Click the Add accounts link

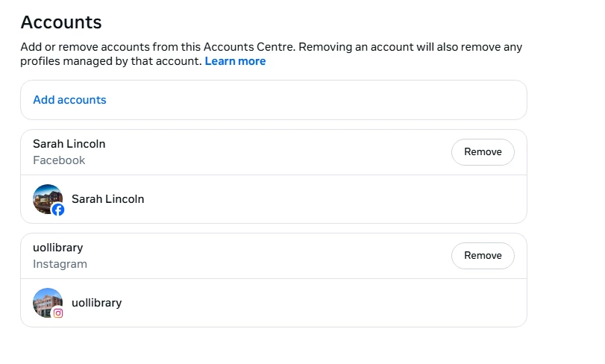pos(69,100)
